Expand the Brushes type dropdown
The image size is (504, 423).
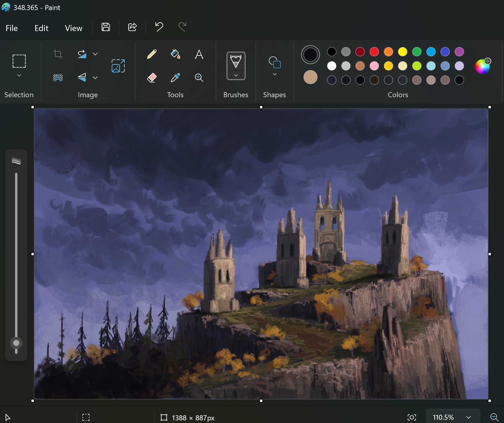point(236,76)
